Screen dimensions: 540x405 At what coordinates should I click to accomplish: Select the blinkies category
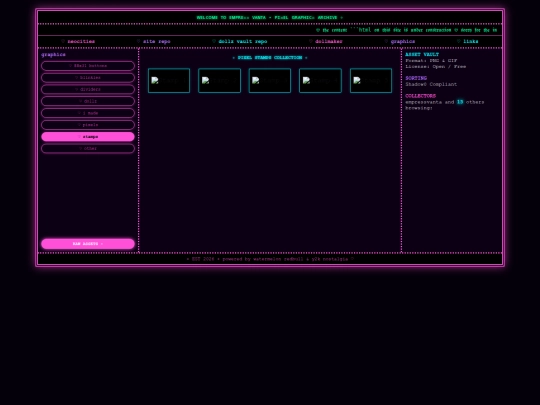click(88, 77)
